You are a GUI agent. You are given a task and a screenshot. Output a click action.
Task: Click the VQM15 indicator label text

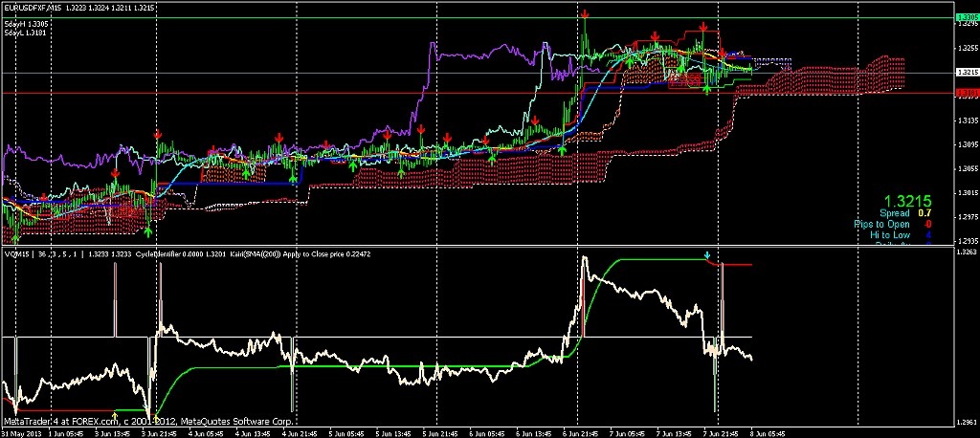tap(16, 254)
